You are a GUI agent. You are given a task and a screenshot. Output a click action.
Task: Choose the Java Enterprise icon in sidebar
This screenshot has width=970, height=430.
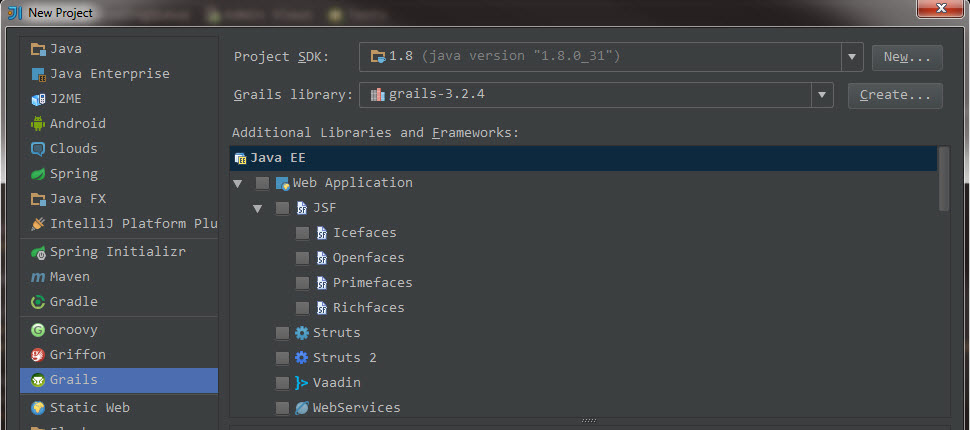pos(38,74)
